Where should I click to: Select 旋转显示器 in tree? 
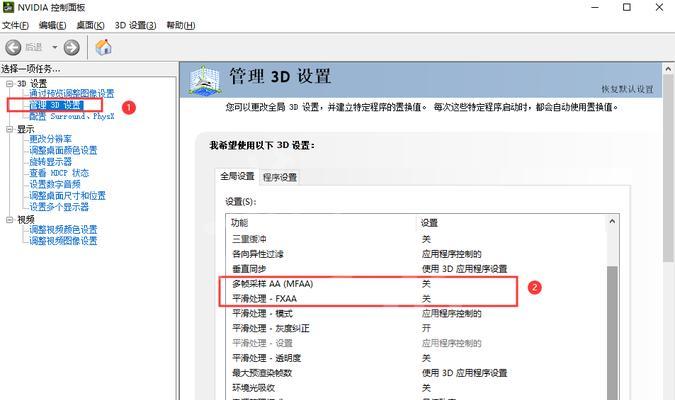coord(50,161)
